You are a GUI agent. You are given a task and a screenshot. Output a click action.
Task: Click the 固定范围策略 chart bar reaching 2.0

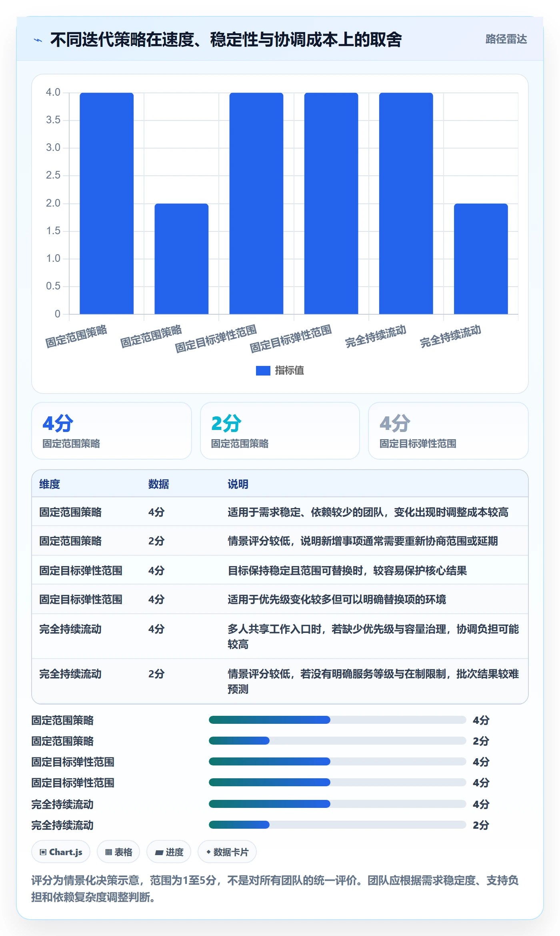click(182, 259)
